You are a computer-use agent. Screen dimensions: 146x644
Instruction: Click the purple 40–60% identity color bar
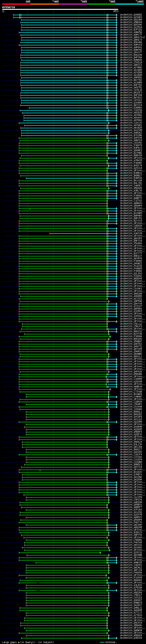point(73,4)
